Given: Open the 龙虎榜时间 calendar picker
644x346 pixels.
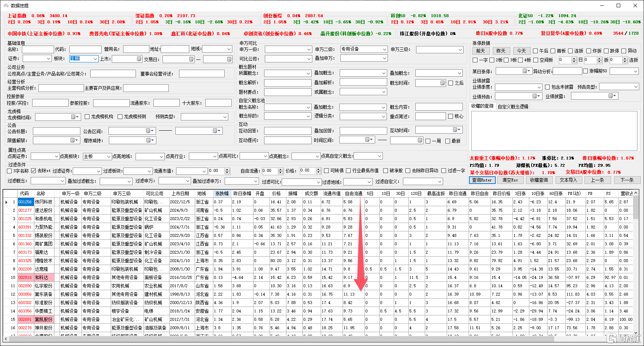Looking at the screenshot, I should (75, 117).
